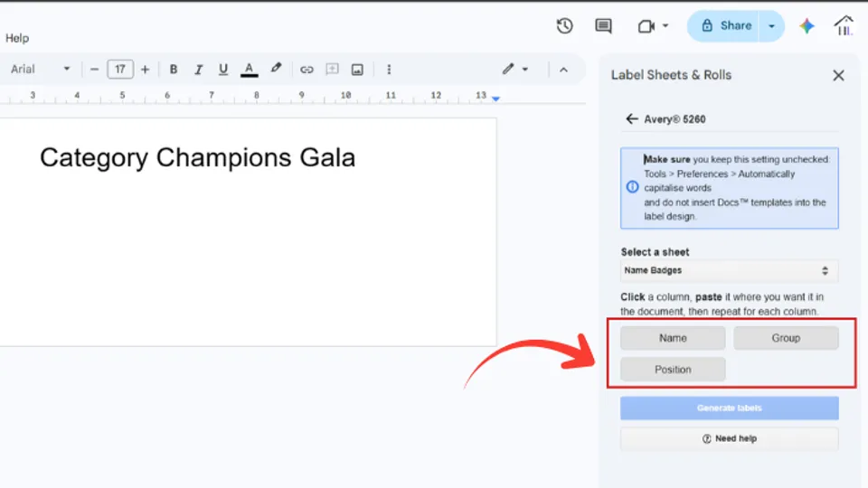Click the info icon in notice
This screenshot has width=868, height=488.
pyautogui.click(x=632, y=187)
